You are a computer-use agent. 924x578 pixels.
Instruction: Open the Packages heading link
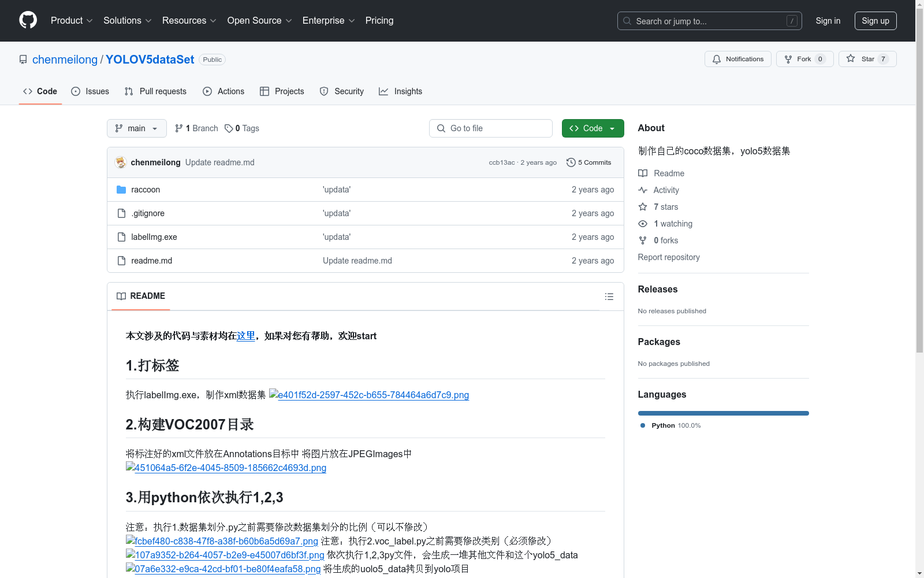coord(659,342)
